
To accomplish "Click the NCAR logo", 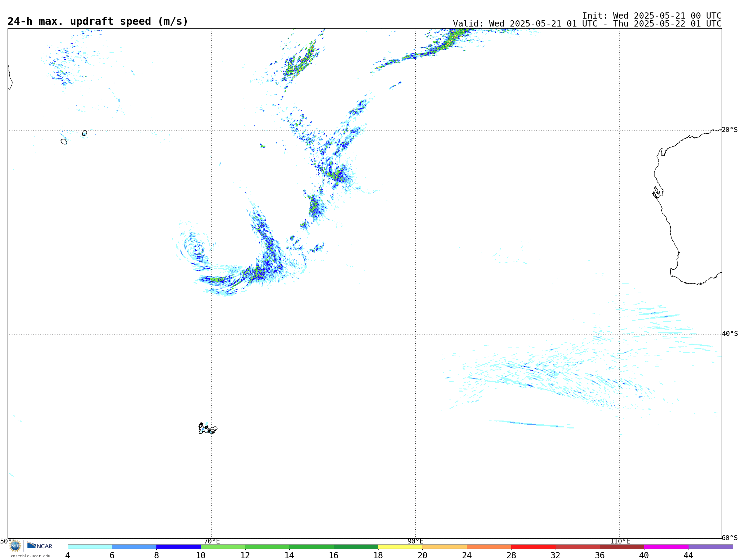I will (40, 546).
